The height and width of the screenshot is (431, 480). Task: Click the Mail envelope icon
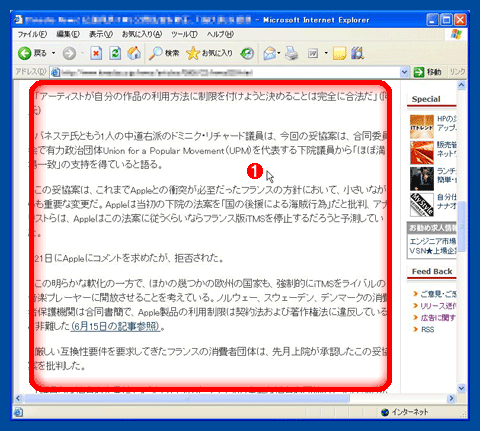[x=269, y=53]
